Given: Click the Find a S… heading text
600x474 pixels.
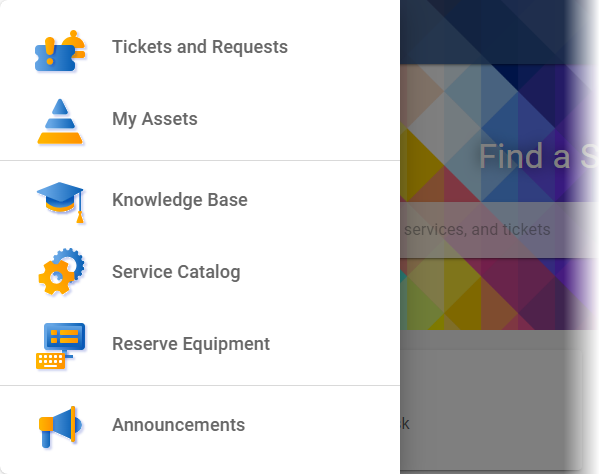Looking at the screenshot, I should pos(538,156).
